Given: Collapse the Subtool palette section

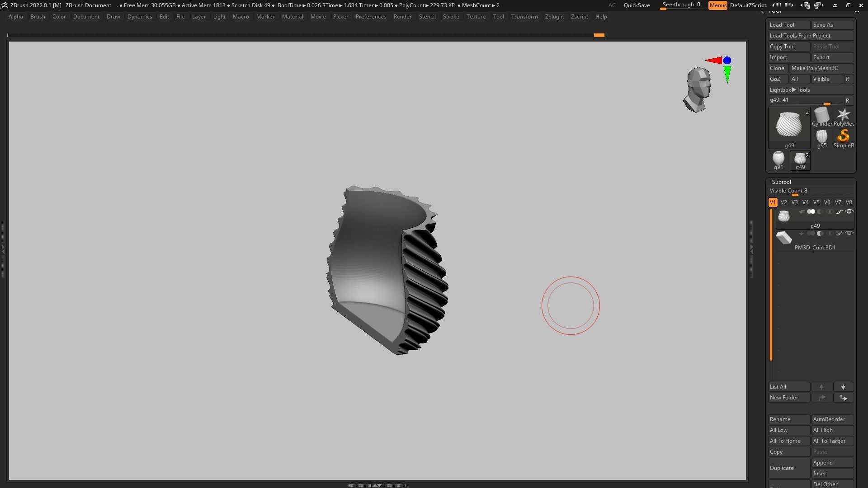Looking at the screenshot, I should pyautogui.click(x=781, y=182).
